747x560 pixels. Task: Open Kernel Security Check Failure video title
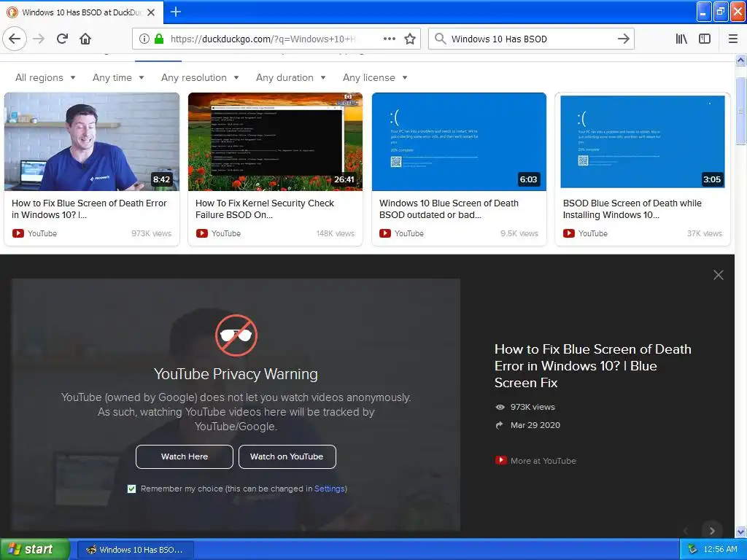tap(264, 209)
